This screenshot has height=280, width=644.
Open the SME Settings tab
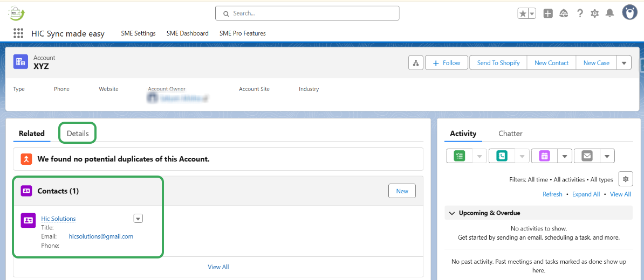[138, 33]
